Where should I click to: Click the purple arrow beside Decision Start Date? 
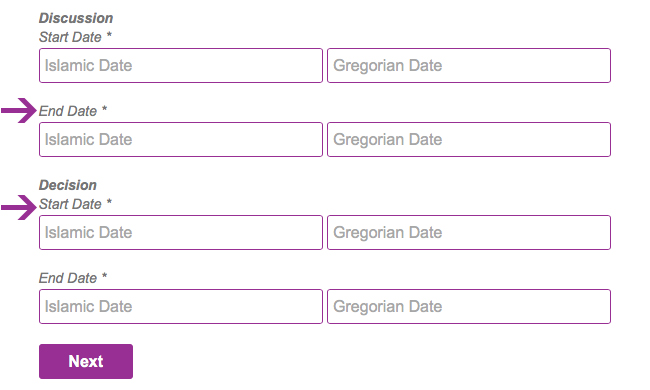pyautogui.click(x=19, y=207)
